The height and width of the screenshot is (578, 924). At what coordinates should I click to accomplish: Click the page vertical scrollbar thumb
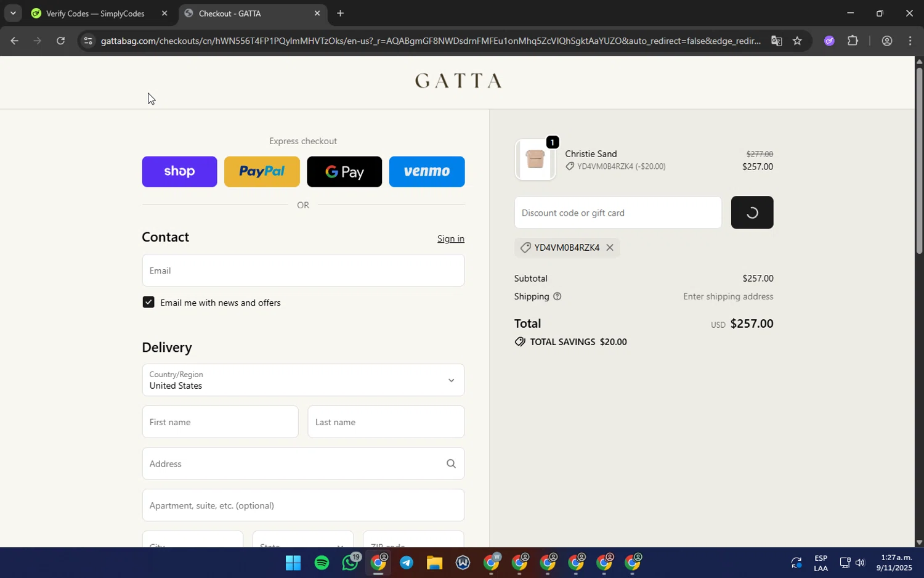pyautogui.click(x=919, y=161)
